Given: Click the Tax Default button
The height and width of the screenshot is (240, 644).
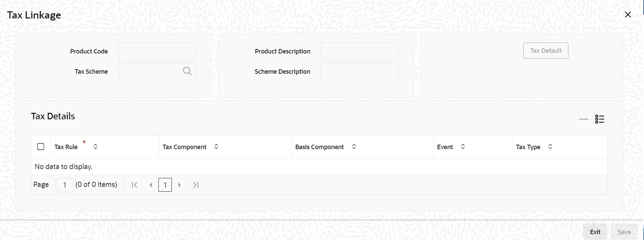Looking at the screenshot, I should coord(545,50).
